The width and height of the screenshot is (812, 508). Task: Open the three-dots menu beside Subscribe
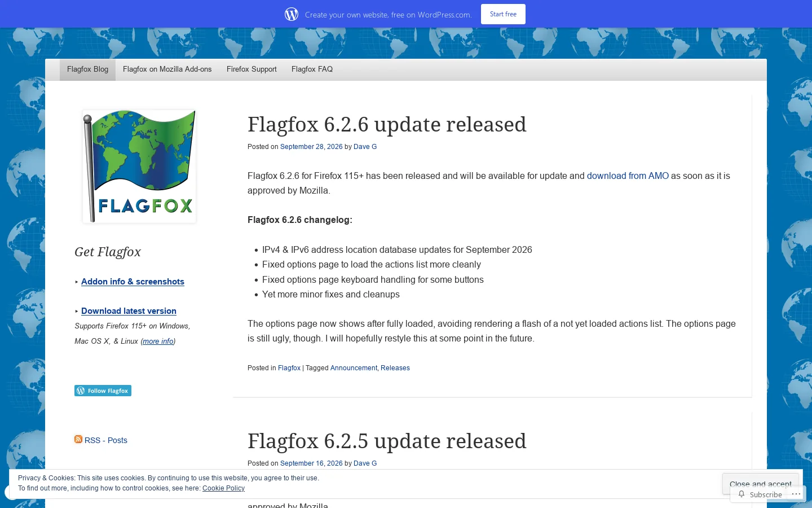[796, 494]
